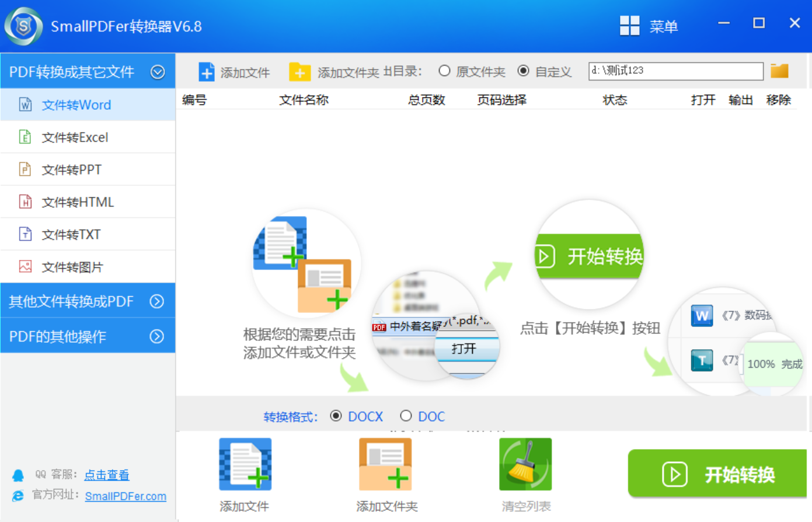The width and height of the screenshot is (812, 522).
Task: Collapse the PDF转换成其它文件 section
Action: click(158, 72)
